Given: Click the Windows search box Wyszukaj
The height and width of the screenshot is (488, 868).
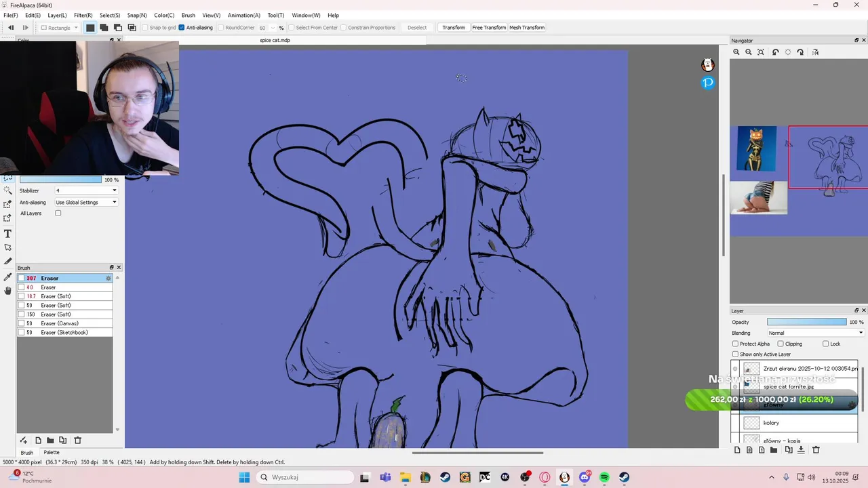Looking at the screenshot, I should 305,477.
